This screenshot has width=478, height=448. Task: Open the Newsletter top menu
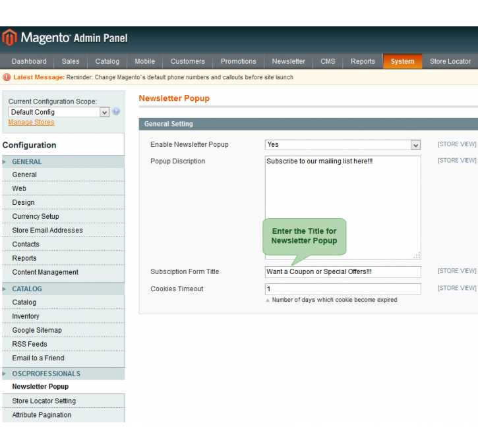tap(289, 61)
